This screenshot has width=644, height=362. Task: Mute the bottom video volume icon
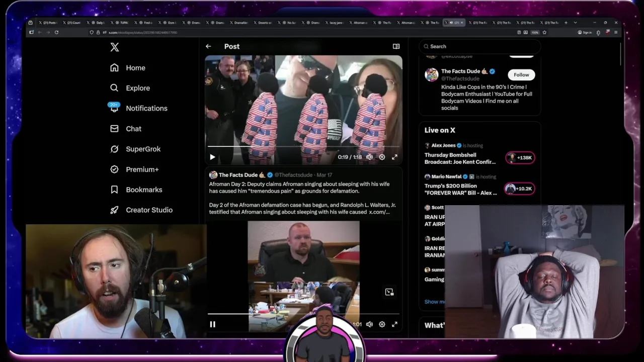point(369,325)
